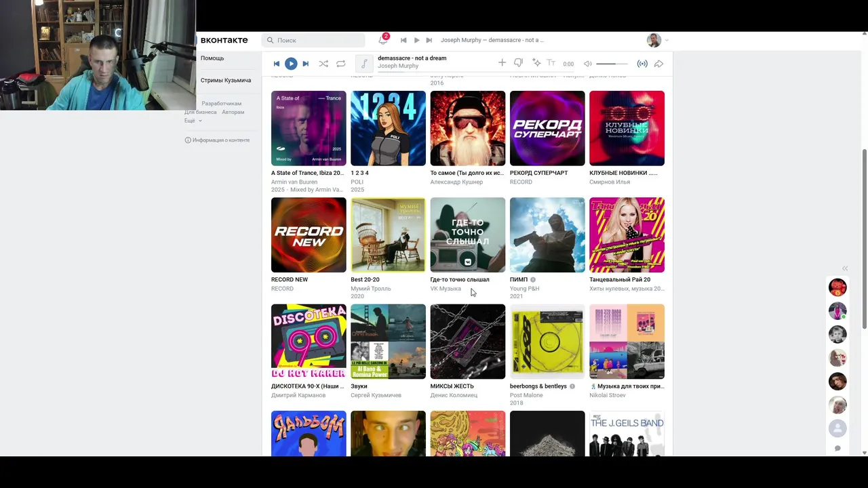Click the current track cover note icon
The image size is (868, 488).
click(x=364, y=63)
